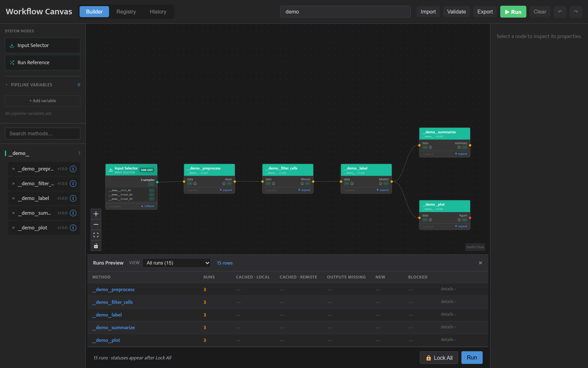Expand _demo_label tree item in sidebar
Viewport: 588px width, 368px height.
coord(14,198)
